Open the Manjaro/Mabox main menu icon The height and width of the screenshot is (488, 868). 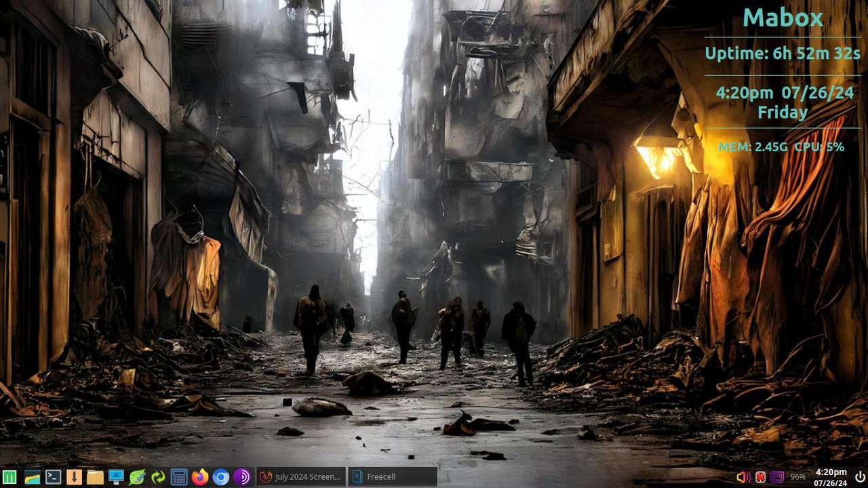(9, 477)
